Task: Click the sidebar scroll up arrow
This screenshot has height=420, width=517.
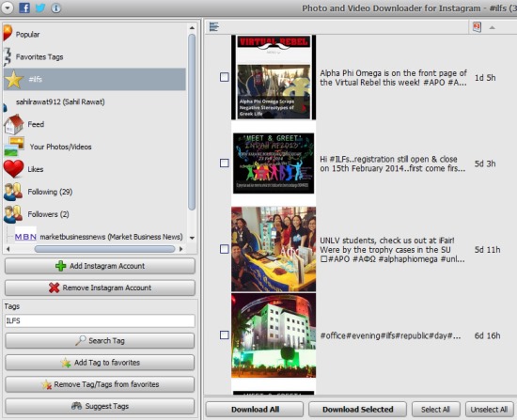Action: pos(192,28)
